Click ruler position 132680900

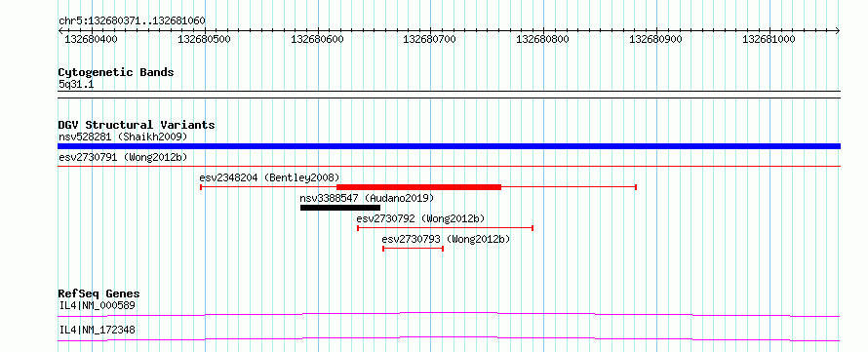(656, 39)
